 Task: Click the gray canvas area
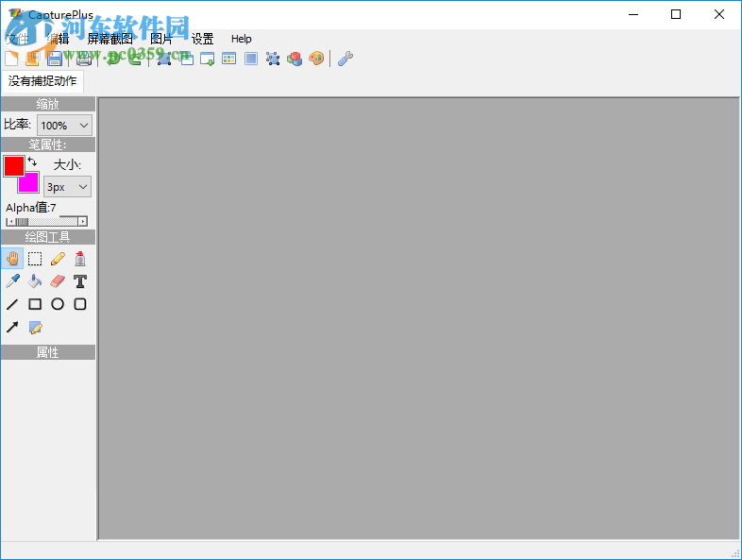pyautogui.click(x=418, y=318)
